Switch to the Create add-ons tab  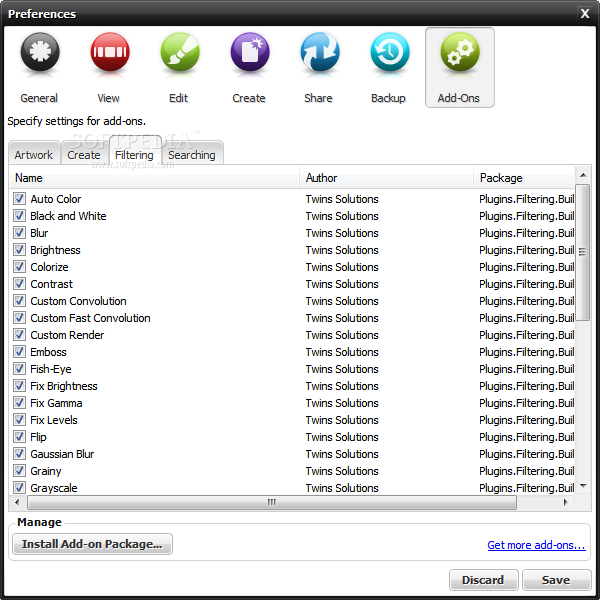point(84,154)
